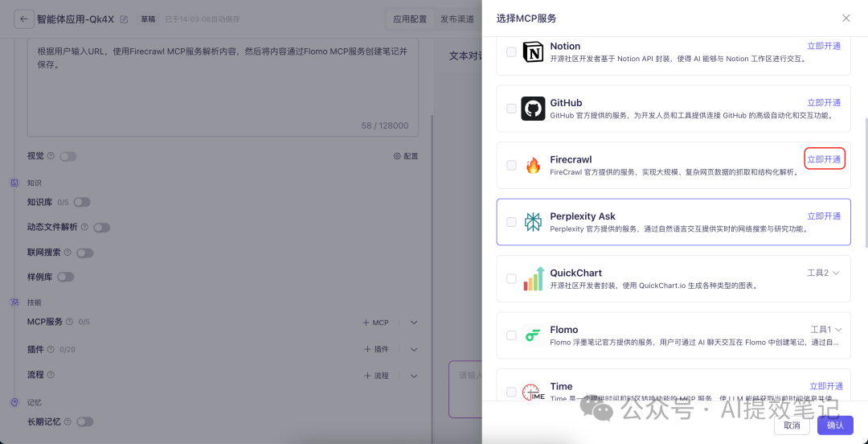
Task: Edit the app name with pencil icon
Action: coord(124,19)
